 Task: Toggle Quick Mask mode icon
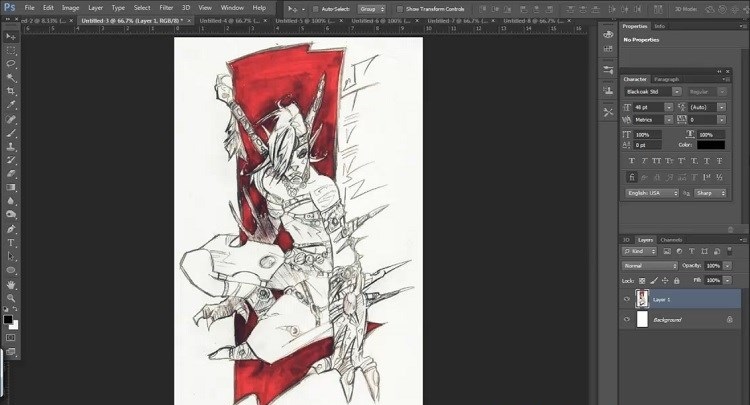point(11,338)
